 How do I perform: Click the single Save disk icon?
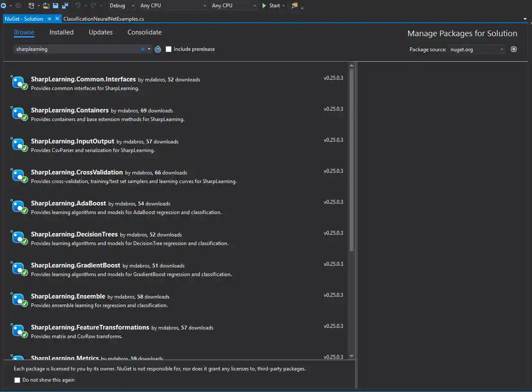click(56, 6)
